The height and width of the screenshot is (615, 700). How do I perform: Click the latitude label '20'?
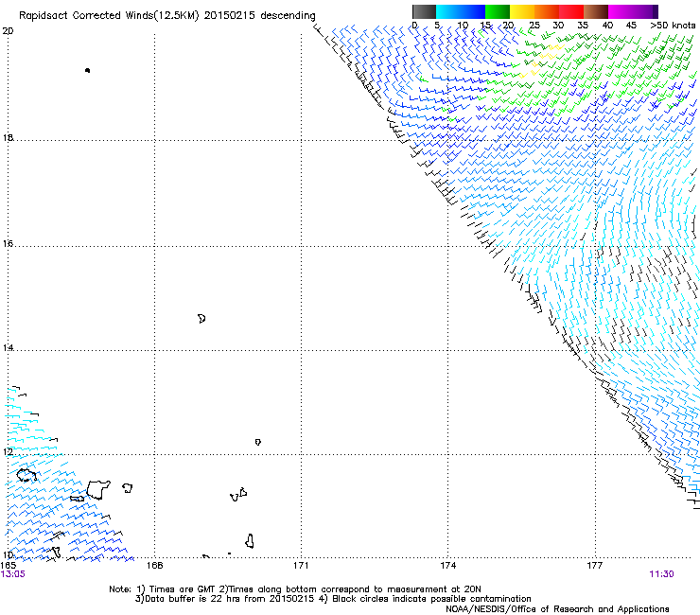[8, 31]
